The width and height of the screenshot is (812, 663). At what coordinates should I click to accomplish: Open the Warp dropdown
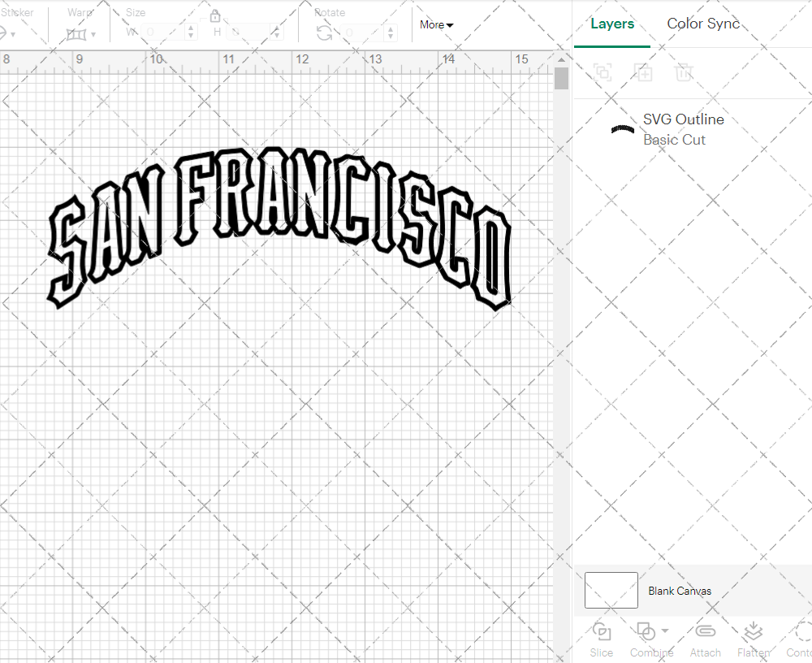click(x=81, y=34)
